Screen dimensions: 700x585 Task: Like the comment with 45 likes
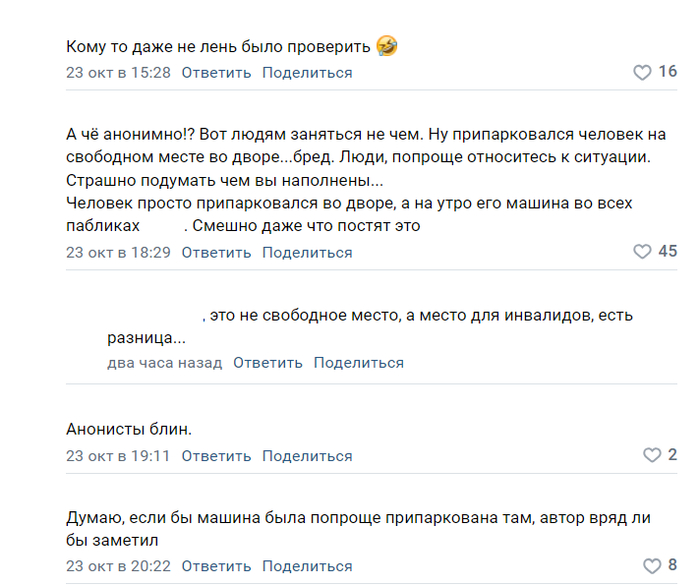pos(643,252)
